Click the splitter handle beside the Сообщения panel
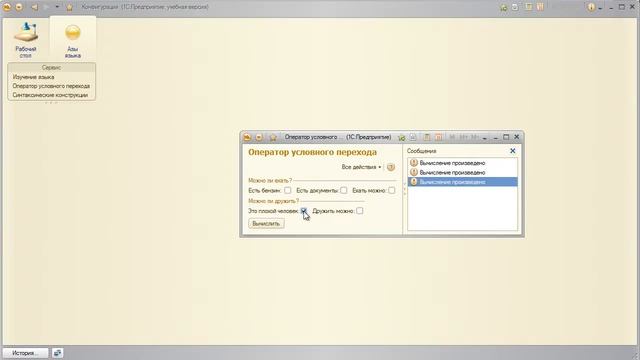 click(x=404, y=189)
